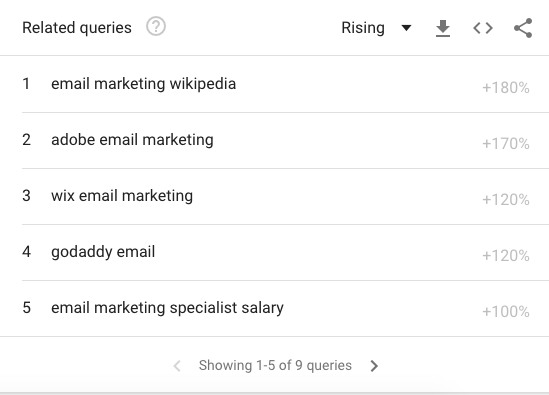This screenshot has height=395, width=549.
Task: Open query adobe email marketing
Action: pos(132,140)
